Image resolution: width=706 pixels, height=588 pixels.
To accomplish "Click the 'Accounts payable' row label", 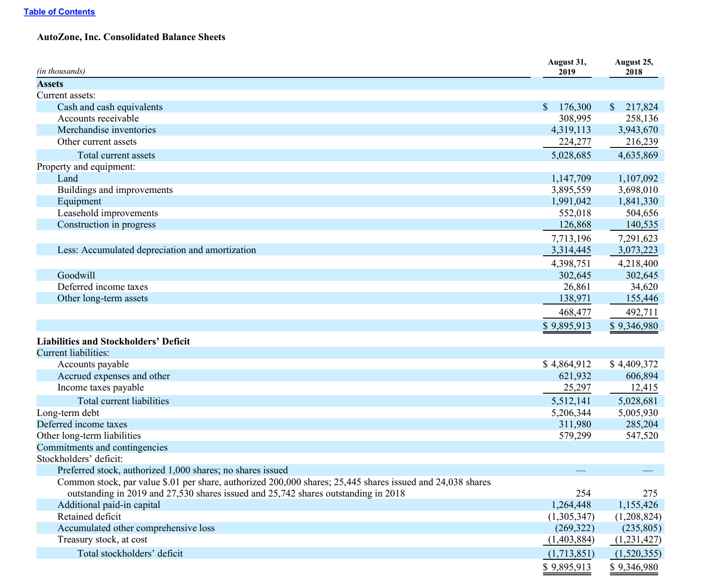I will (93, 364).
